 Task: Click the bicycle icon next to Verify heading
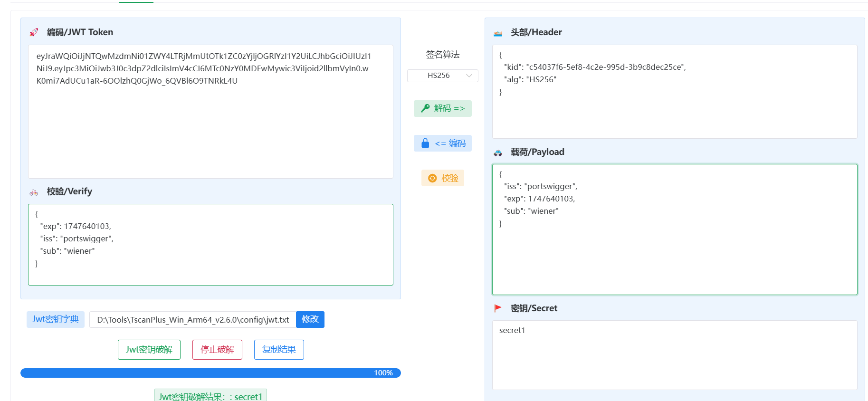pos(34,192)
